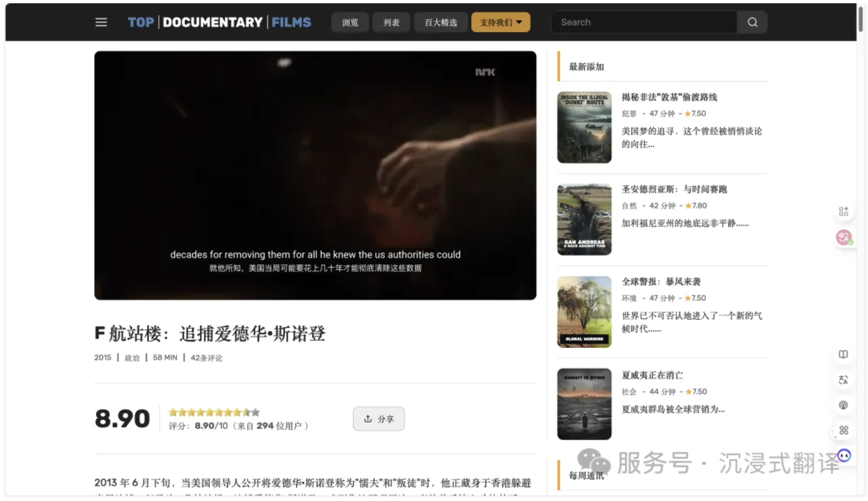Click the grid-plus icon above translate button
This screenshot has height=501, width=868.
point(844,211)
